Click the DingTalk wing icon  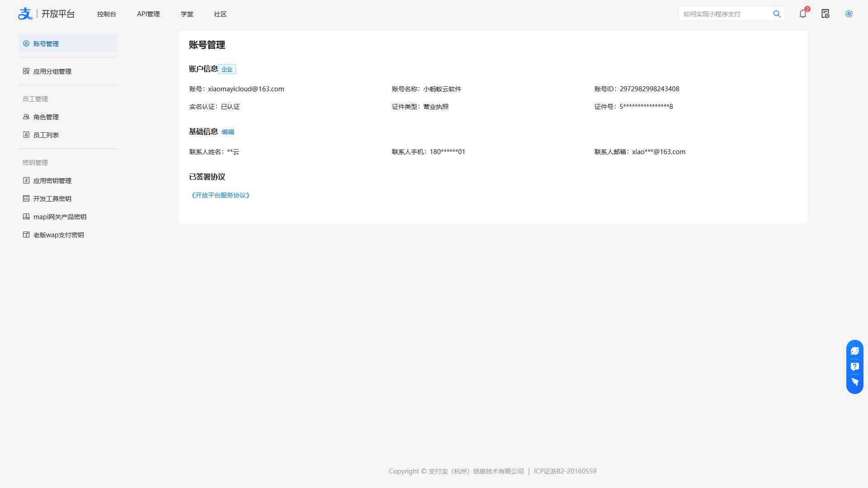point(854,382)
